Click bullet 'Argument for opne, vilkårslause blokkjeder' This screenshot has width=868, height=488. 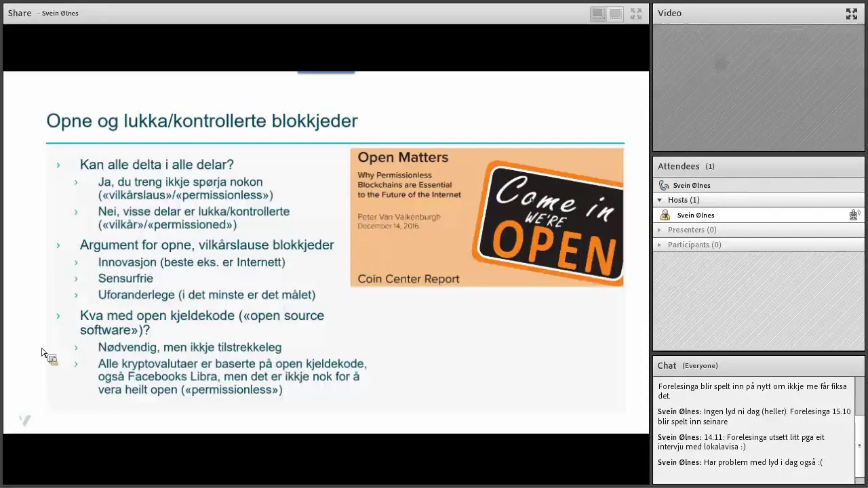[x=207, y=245]
